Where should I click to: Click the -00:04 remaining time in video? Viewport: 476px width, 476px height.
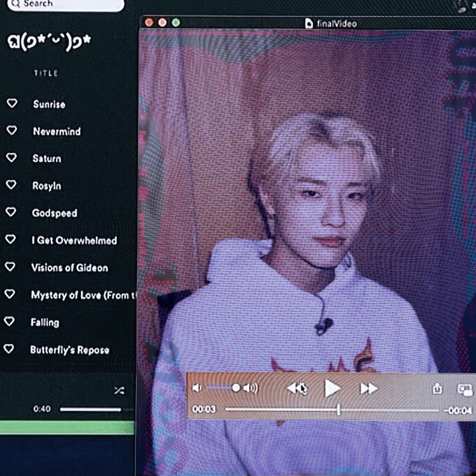458,411
